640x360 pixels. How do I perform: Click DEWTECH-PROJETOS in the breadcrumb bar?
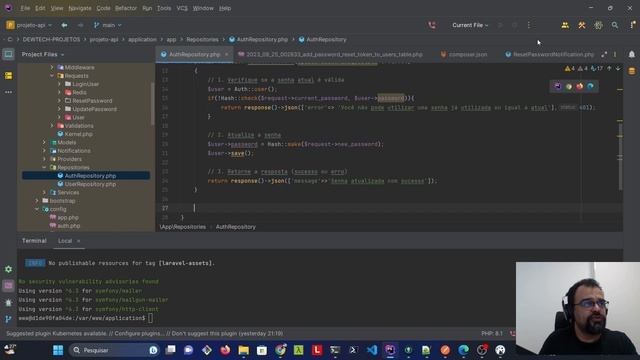click(x=51, y=40)
